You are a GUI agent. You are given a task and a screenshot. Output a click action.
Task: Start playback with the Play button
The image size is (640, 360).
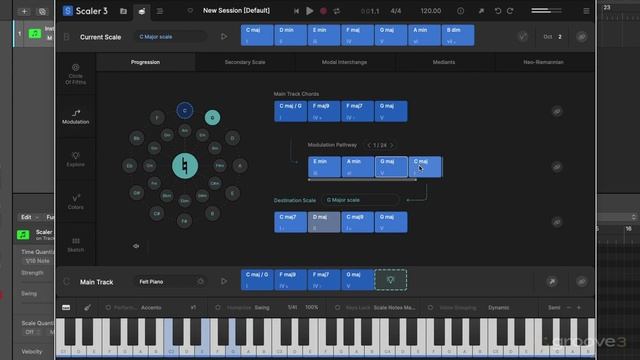[310, 11]
